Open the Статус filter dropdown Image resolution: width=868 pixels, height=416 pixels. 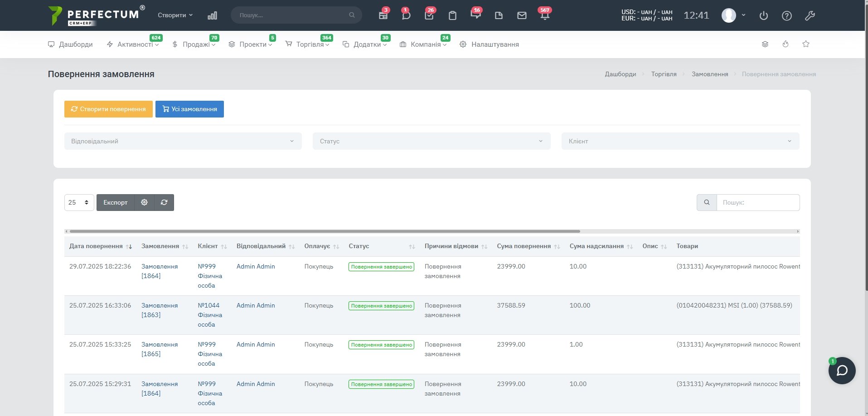point(431,141)
